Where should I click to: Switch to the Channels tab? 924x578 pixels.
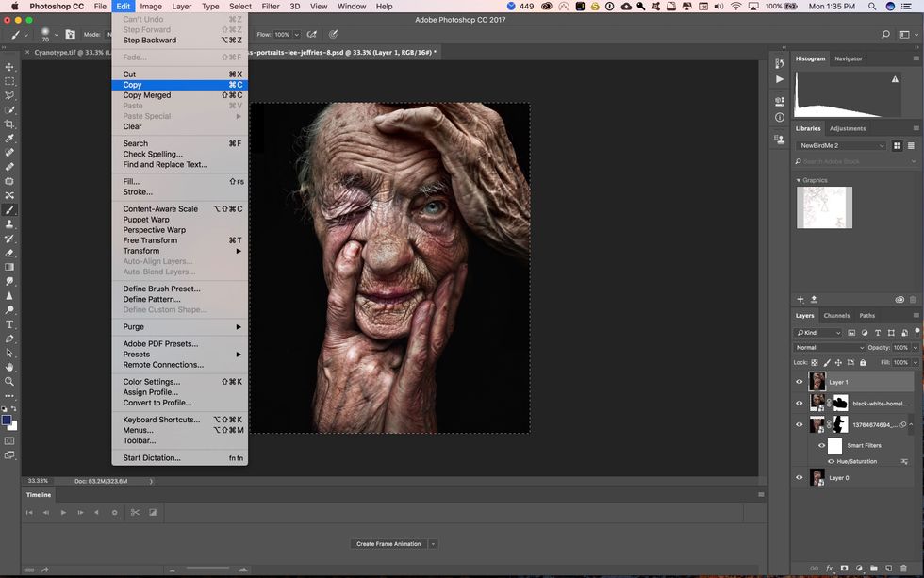pos(837,315)
